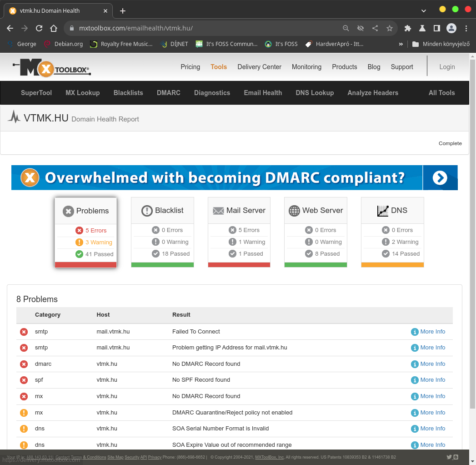Screen dimensions: 476x465
Task: Click the Result column header
Action: (x=181, y=315)
